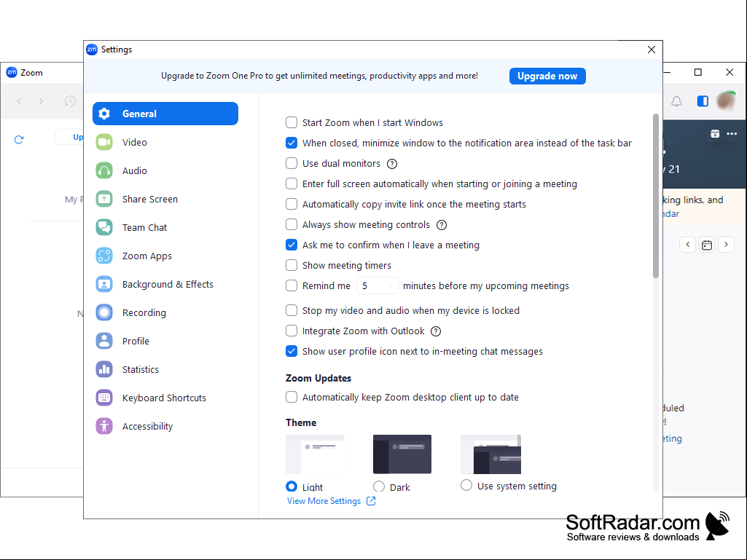Image resolution: width=747 pixels, height=560 pixels.
Task: Maximize the Zoom main window
Action: coord(698,72)
